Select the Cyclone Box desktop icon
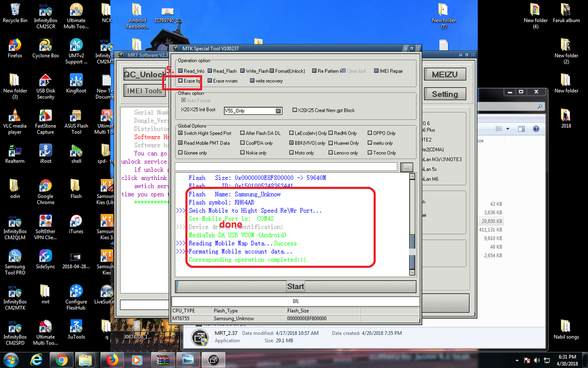The image size is (588, 368). (45, 48)
